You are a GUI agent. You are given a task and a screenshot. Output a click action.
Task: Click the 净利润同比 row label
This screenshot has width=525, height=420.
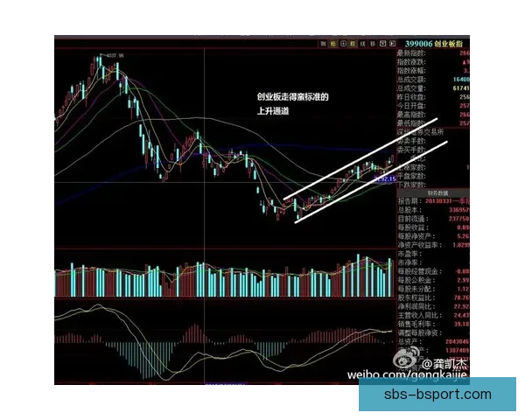pos(416,306)
